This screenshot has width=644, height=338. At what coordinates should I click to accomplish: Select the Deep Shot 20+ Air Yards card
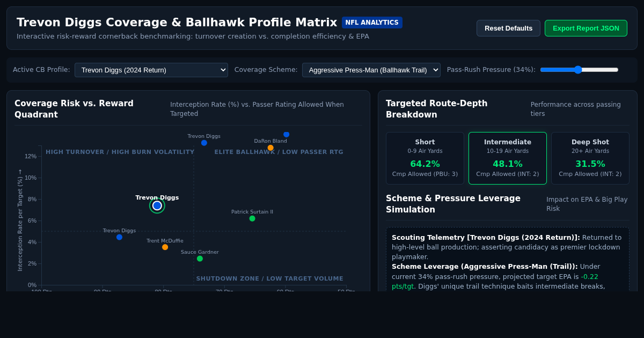[590, 158]
